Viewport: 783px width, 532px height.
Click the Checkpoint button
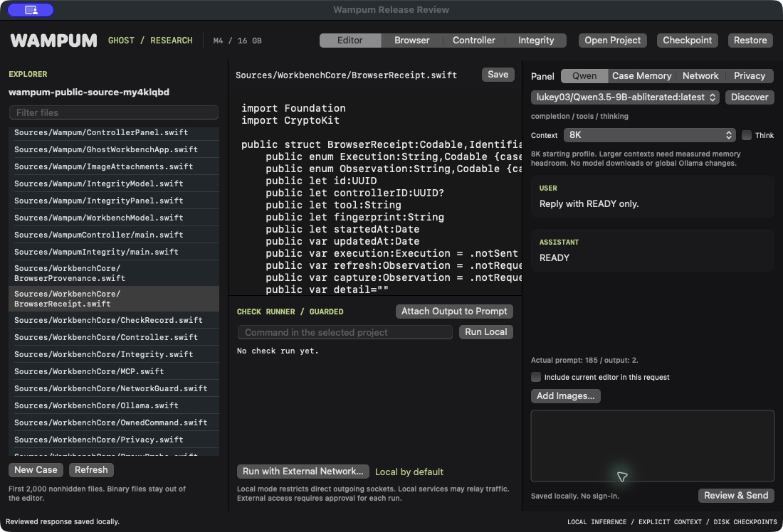pyautogui.click(x=687, y=41)
